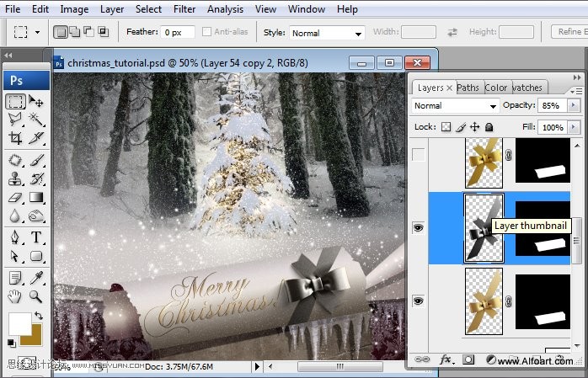Swap foreground and background colors
Viewport: 588px width, 378px height.
pyautogui.click(x=39, y=316)
